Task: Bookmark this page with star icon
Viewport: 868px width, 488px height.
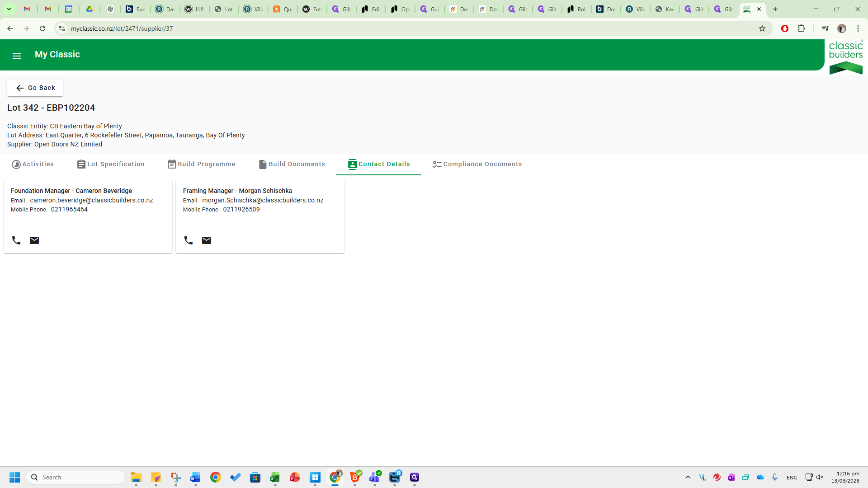Action: click(762, 28)
